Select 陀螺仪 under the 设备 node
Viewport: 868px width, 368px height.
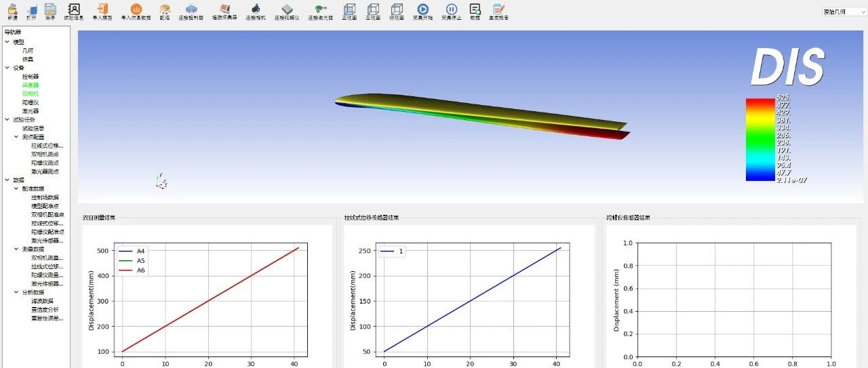coord(31,102)
